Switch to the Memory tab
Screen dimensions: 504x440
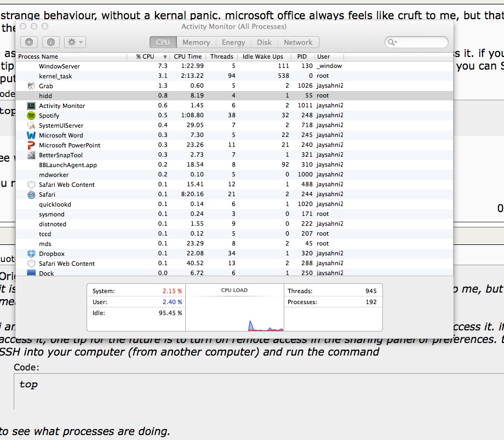coord(196,42)
